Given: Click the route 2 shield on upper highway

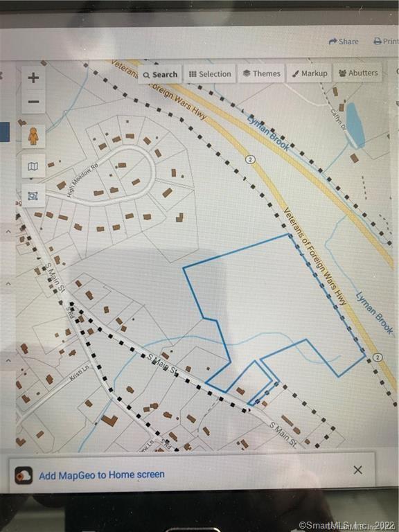Looking at the screenshot, I should (250, 159).
